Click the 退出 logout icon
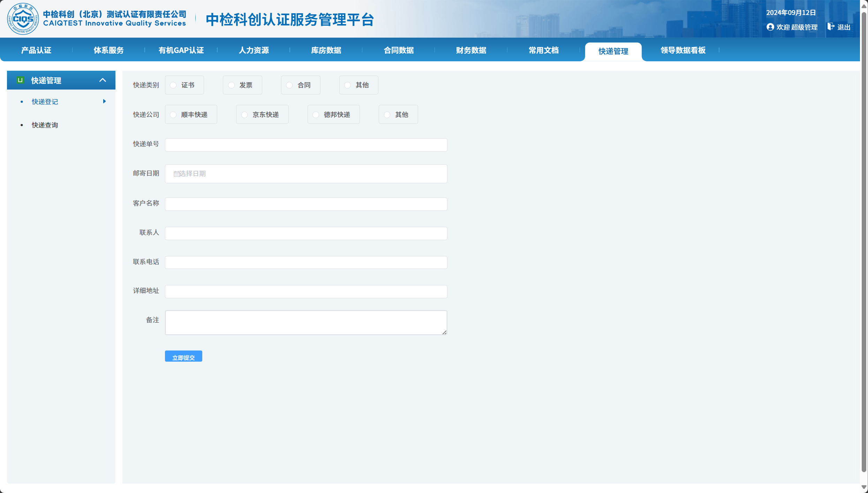 coord(831,27)
